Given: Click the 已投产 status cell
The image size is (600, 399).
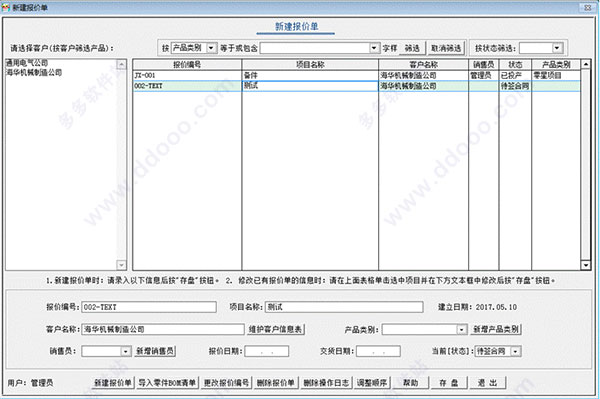Looking at the screenshot, I should coord(515,75).
